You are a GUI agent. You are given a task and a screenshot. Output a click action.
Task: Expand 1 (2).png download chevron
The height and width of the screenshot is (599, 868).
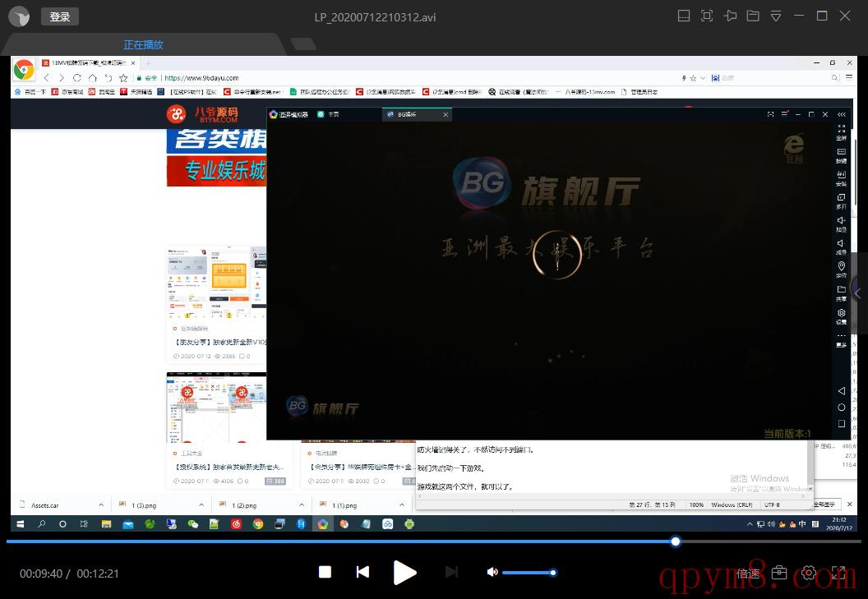302,505
